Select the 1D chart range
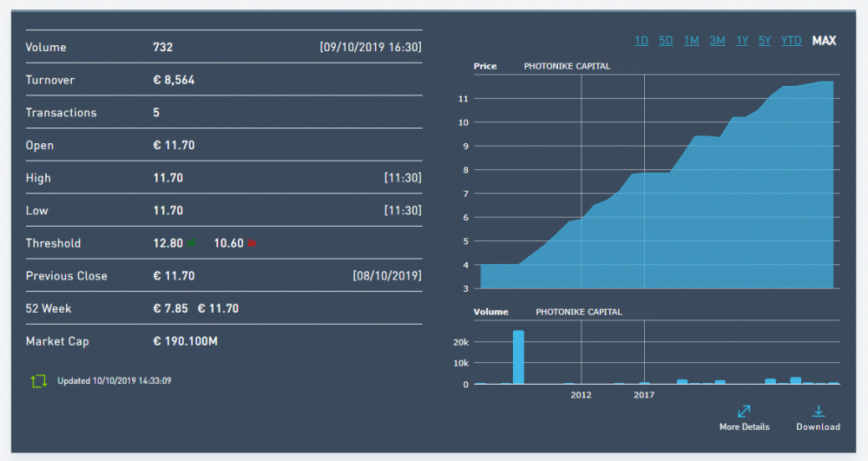868x461 pixels. [641, 41]
